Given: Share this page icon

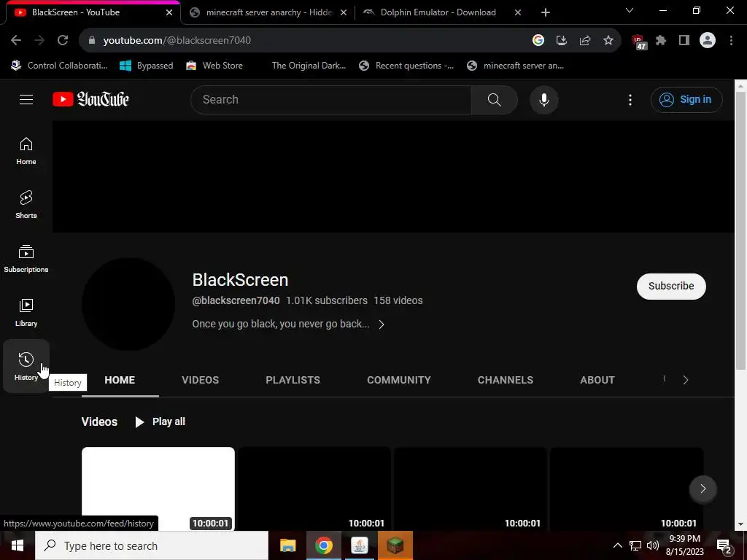Looking at the screenshot, I should click(x=585, y=41).
